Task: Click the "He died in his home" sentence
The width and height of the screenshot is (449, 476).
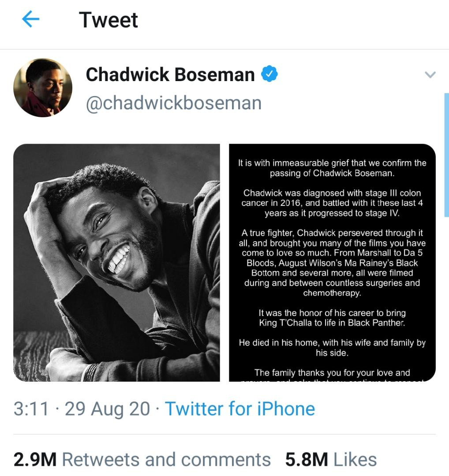Action: (332, 348)
